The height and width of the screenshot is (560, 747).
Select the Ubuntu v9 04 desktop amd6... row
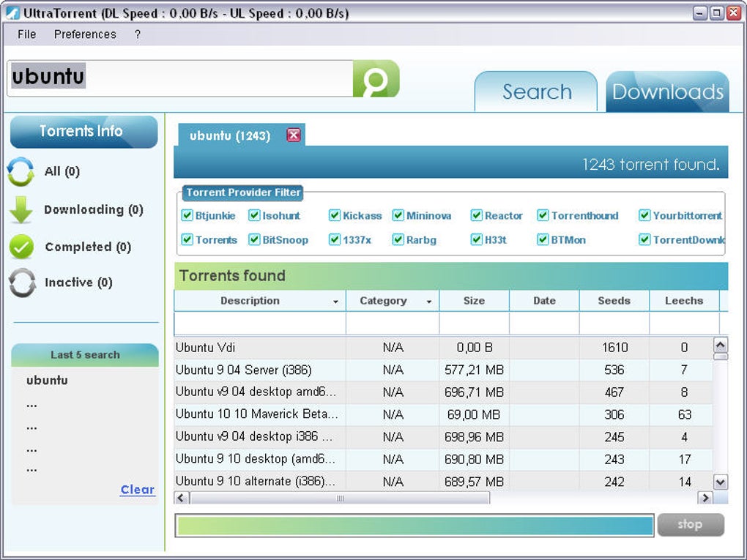point(443,392)
